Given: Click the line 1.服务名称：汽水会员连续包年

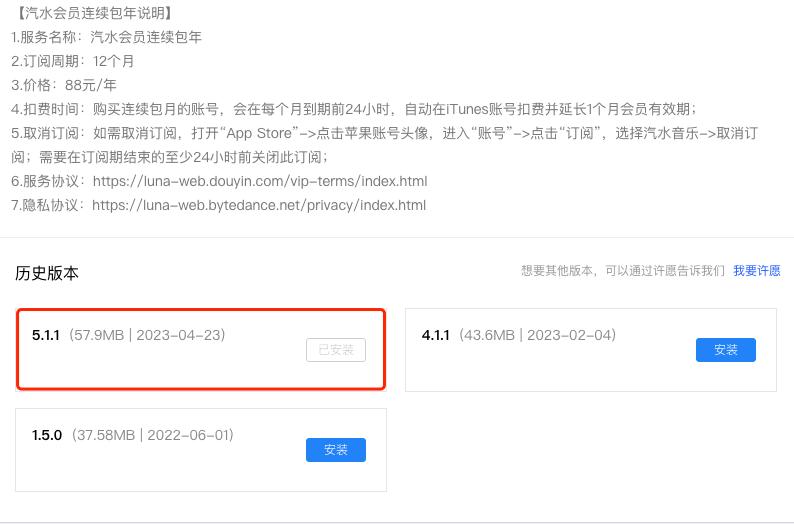Looking at the screenshot, I should (106, 37).
